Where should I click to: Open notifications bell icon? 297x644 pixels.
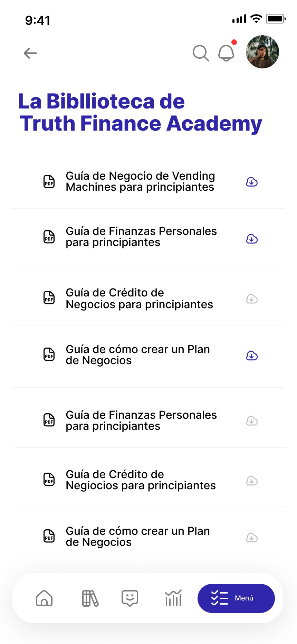coord(227,53)
